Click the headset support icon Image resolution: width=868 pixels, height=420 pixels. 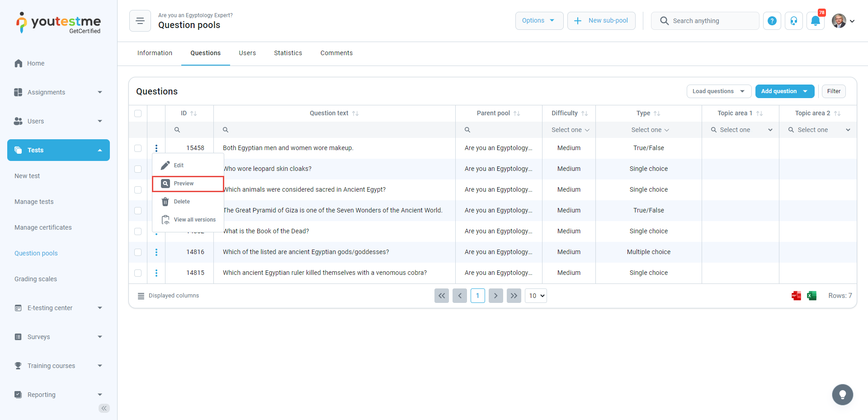point(794,21)
